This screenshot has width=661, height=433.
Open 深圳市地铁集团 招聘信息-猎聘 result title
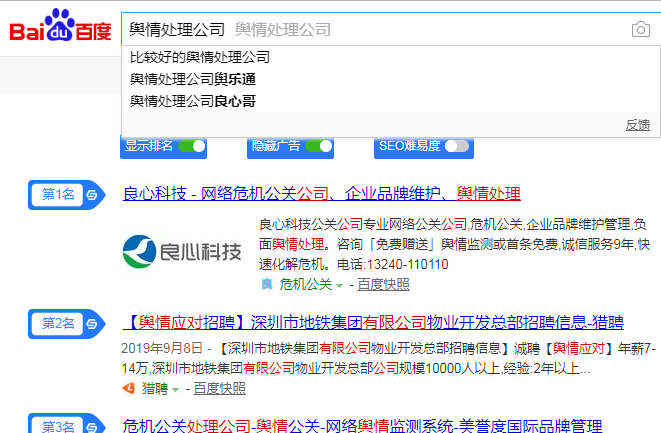[373, 323]
